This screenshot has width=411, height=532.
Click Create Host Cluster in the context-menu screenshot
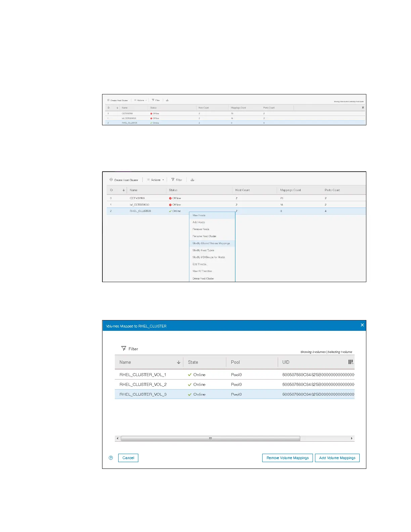pos(124,180)
